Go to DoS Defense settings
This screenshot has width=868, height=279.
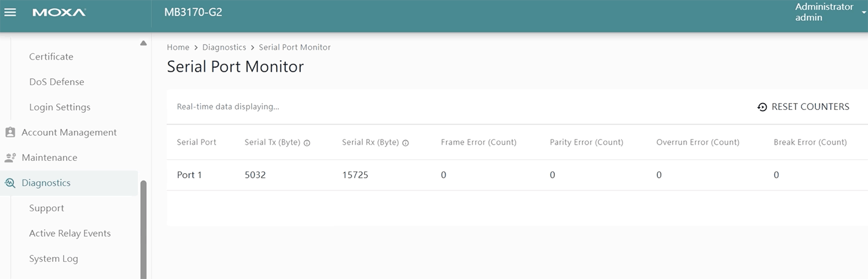tap(57, 82)
